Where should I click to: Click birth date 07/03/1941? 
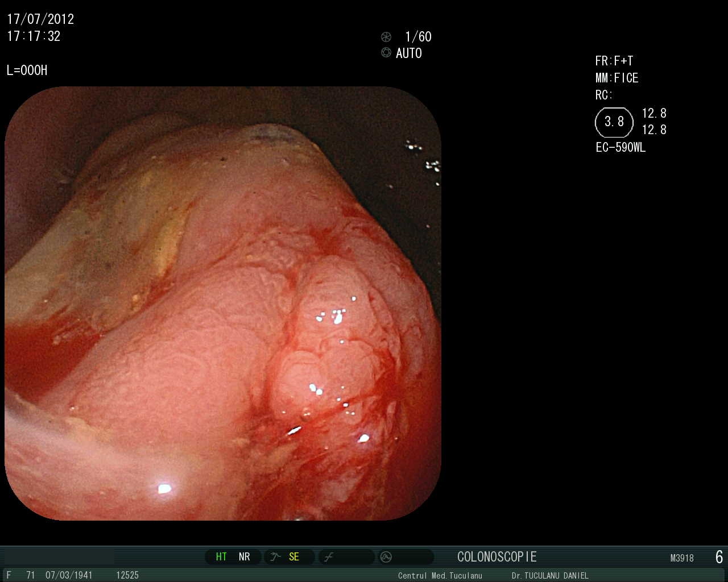pyautogui.click(x=69, y=575)
